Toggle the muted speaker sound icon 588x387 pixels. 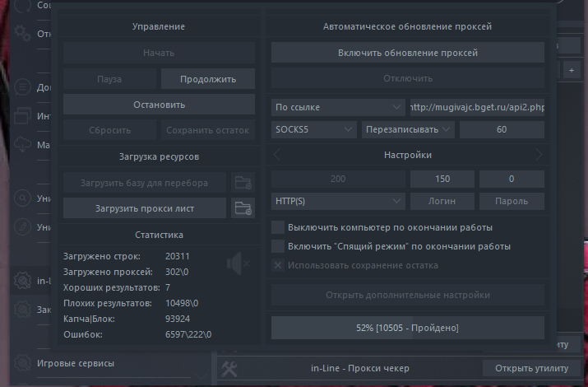coord(238,263)
